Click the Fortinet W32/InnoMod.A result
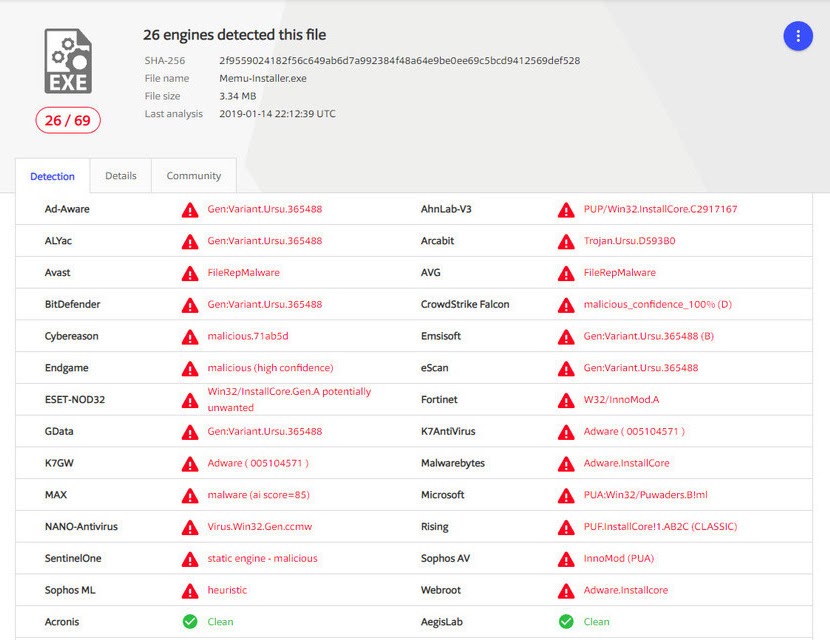The width and height of the screenshot is (830, 640). click(621, 400)
